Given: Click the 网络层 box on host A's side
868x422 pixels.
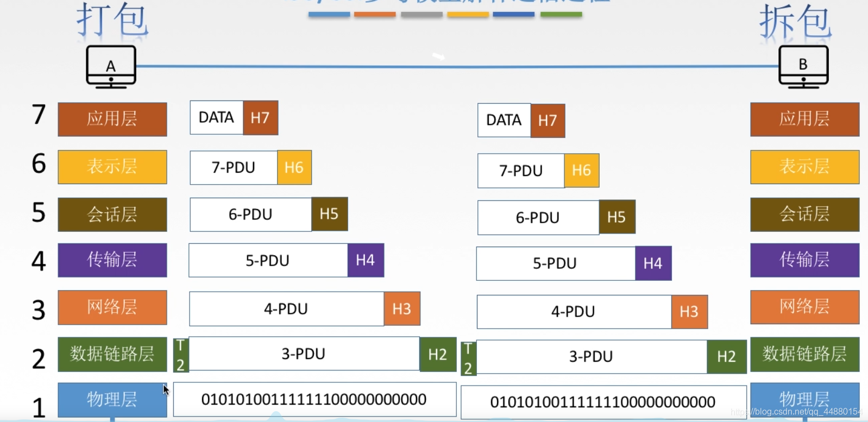Looking at the screenshot, I should [112, 307].
